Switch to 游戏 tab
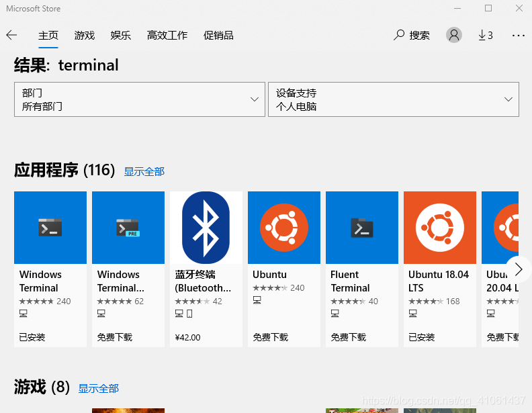The width and height of the screenshot is (532, 413). point(85,36)
